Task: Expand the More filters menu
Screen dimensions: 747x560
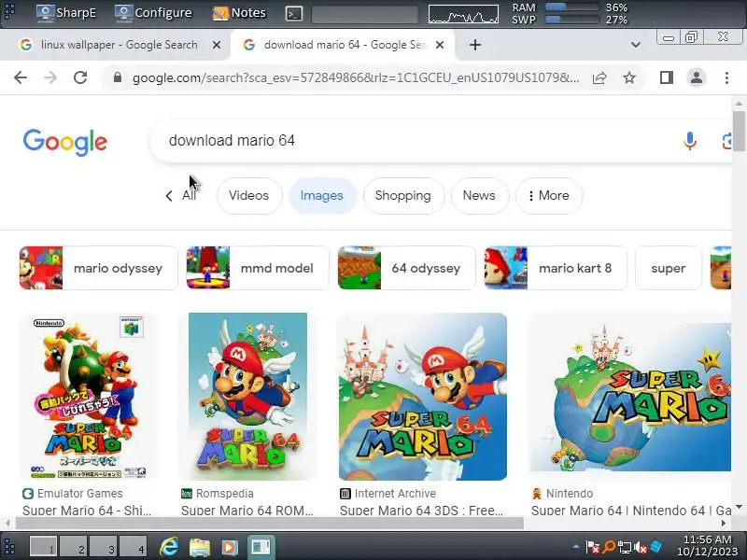Action: 549,196
